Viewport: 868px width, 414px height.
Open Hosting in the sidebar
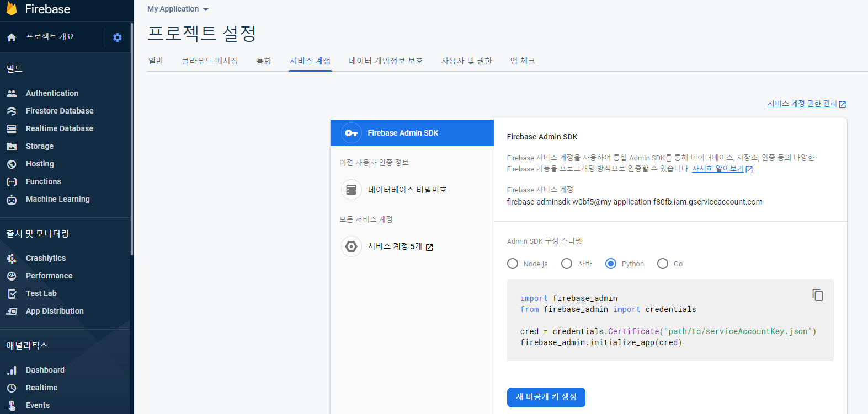point(40,164)
